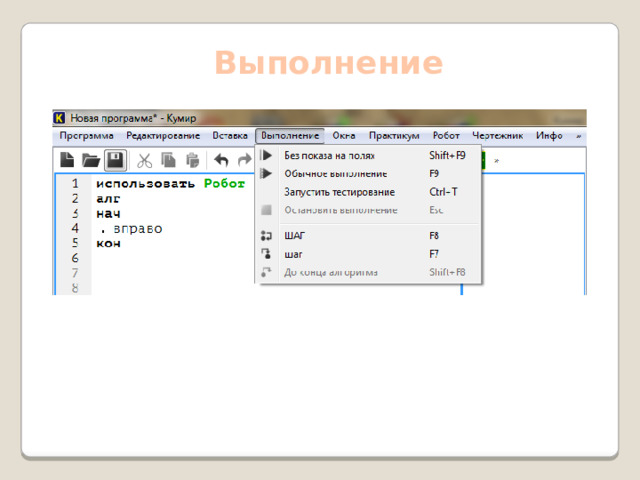
Task: Click the Save floppy disk icon
Action: tap(116, 160)
